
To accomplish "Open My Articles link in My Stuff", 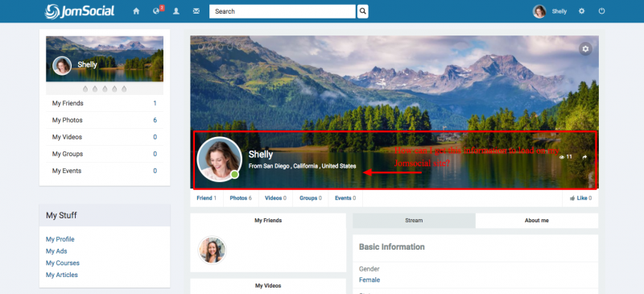I will click(x=62, y=275).
